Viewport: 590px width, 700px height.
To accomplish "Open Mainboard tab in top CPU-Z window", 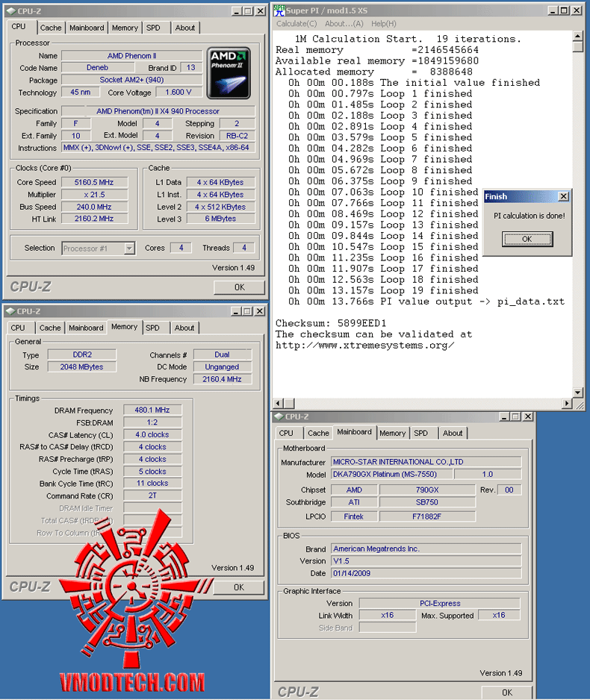I will click(87, 28).
